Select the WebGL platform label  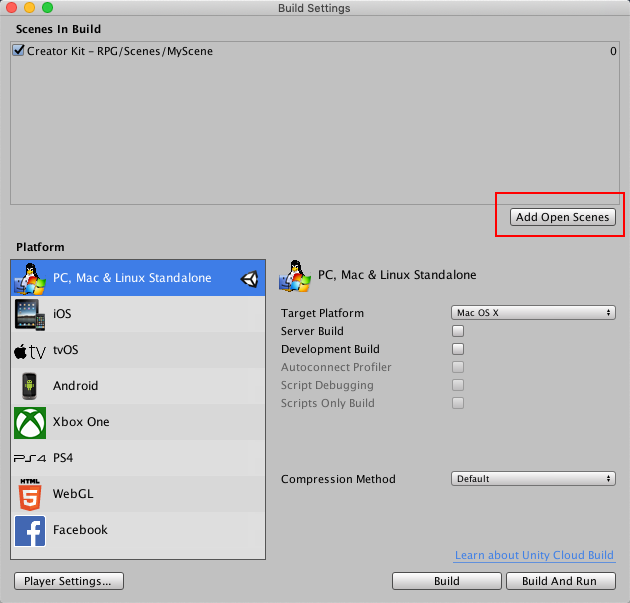(73, 494)
